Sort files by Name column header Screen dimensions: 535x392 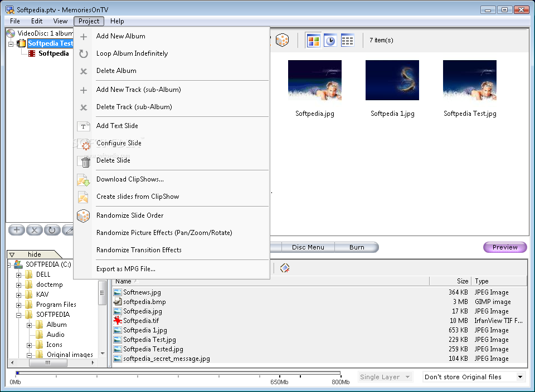pyautogui.click(x=270, y=281)
